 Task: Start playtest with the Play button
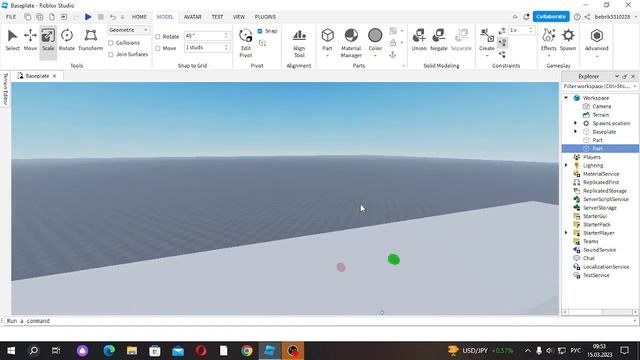[x=88, y=17]
